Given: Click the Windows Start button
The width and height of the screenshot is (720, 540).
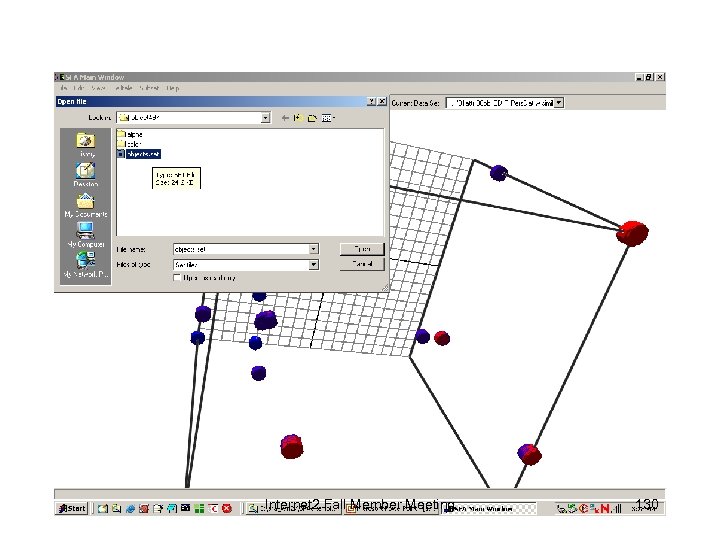Looking at the screenshot, I should (x=72, y=508).
